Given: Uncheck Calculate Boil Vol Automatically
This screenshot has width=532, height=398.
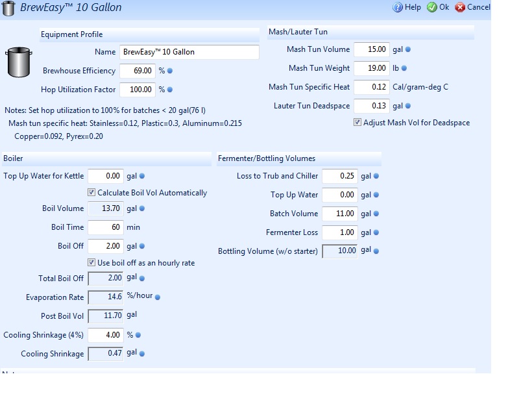Looking at the screenshot, I should tap(91, 192).
